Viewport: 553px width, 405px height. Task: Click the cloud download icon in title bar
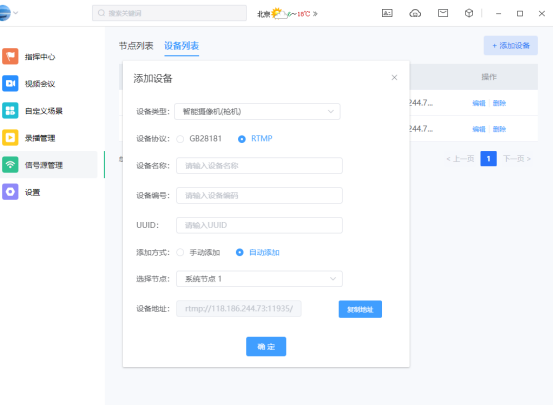pyautogui.click(x=415, y=13)
